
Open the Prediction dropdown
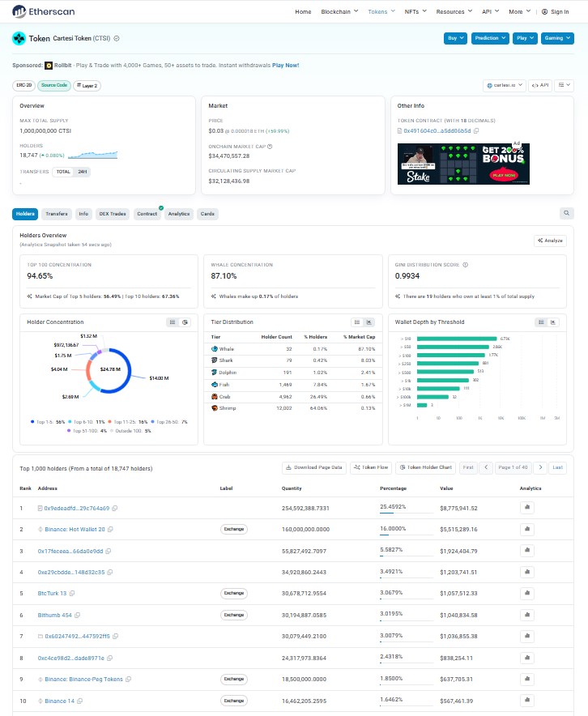[490, 38]
